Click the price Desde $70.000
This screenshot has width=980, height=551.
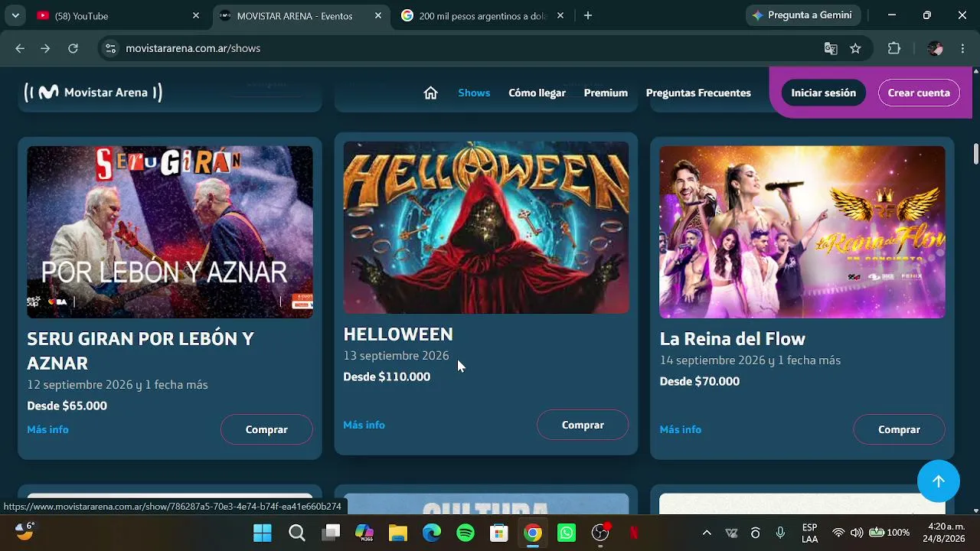[700, 381]
